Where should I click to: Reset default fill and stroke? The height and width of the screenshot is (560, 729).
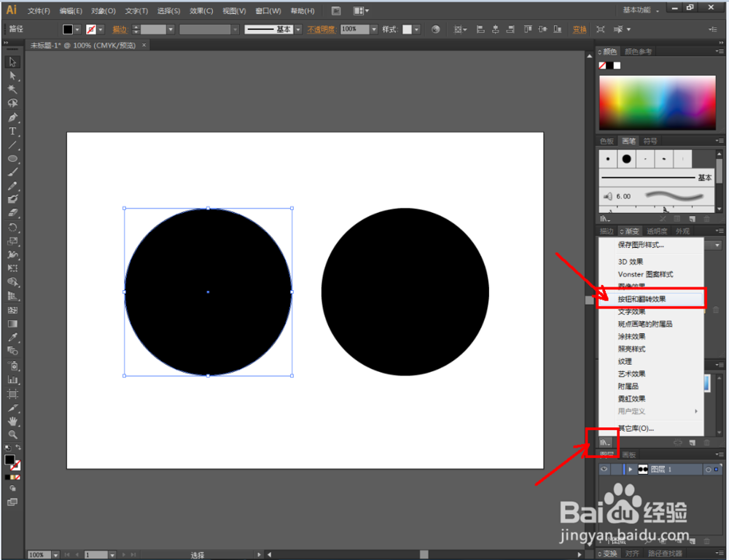click(x=7, y=448)
